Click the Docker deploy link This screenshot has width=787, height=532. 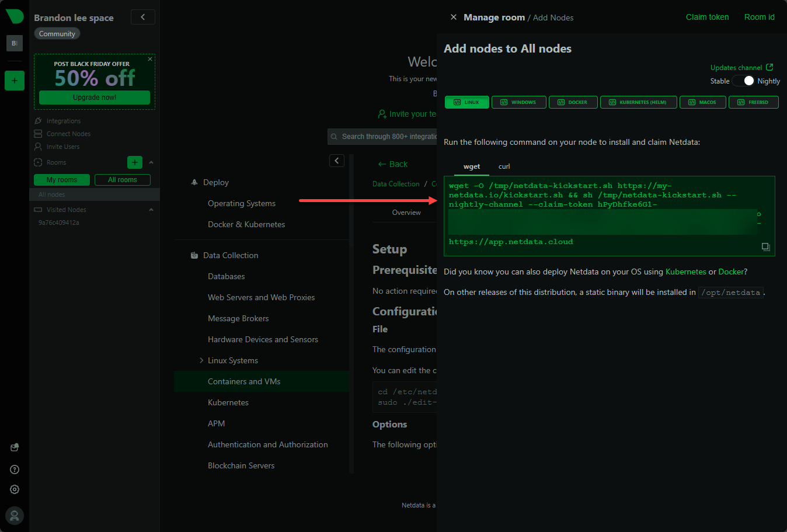click(731, 272)
